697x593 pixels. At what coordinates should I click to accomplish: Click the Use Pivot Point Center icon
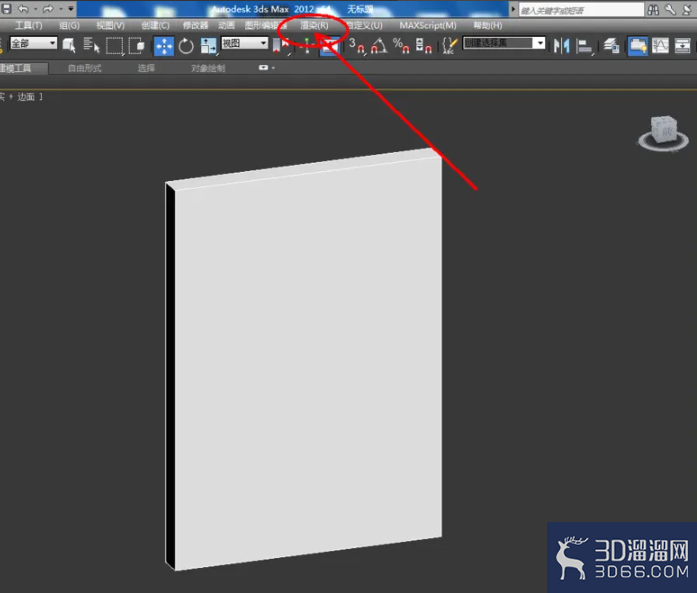coord(280,46)
